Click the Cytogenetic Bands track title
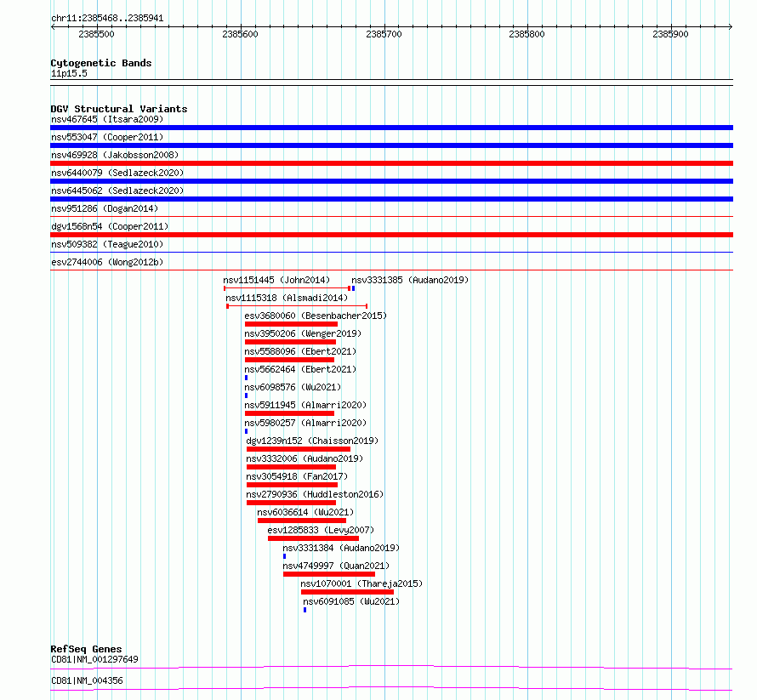 101,63
